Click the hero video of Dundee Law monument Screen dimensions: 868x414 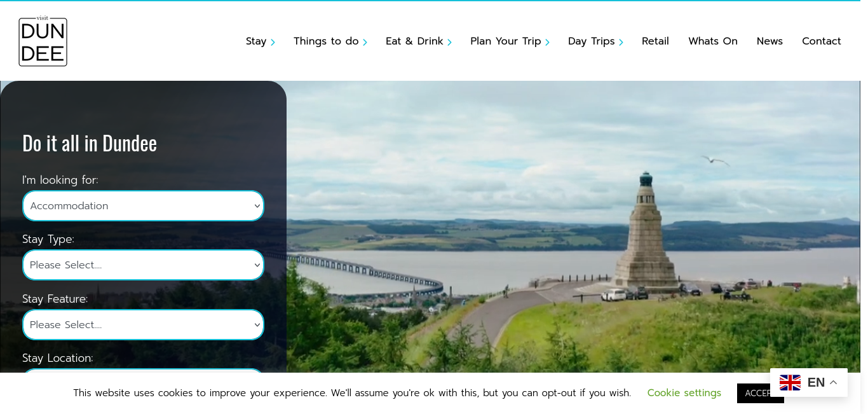click(573, 226)
